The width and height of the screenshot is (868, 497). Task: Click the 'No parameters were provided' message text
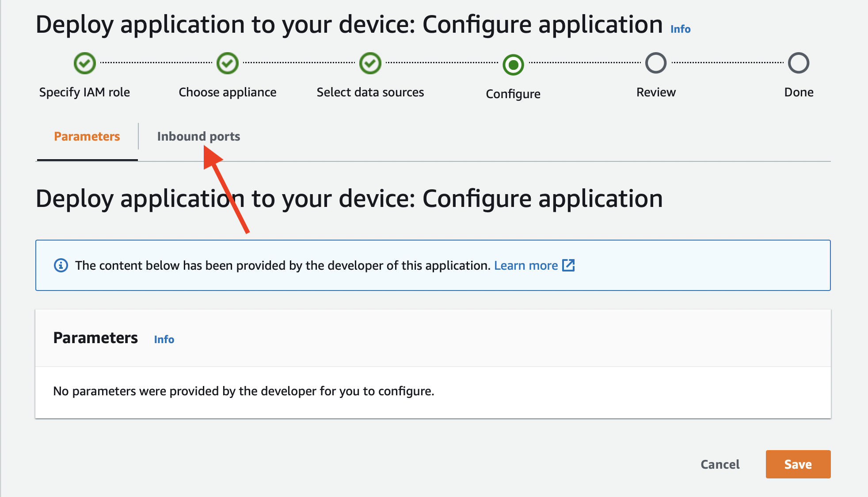point(244,391)
